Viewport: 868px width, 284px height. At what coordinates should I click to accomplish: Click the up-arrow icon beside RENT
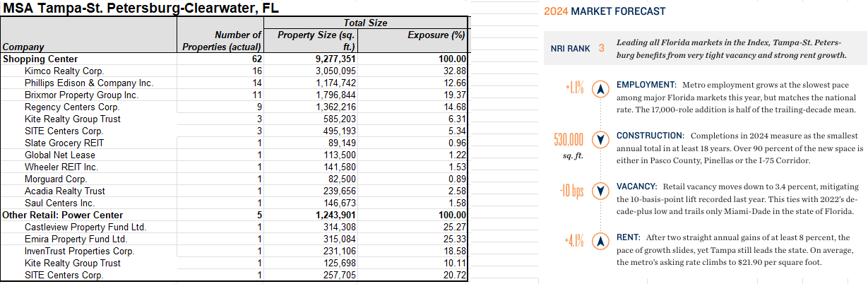pos(600,242)
